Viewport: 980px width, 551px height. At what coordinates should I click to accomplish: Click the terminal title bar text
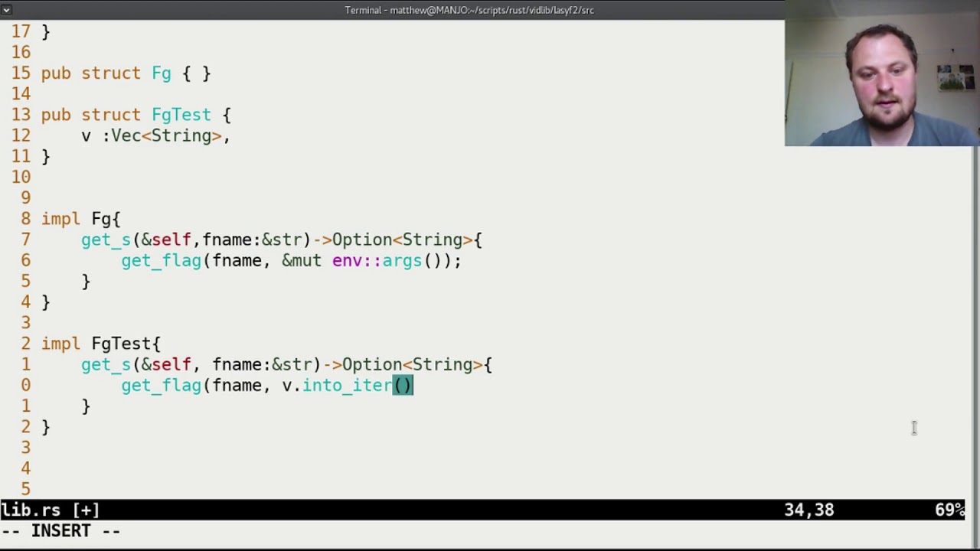tap(469, 10)
